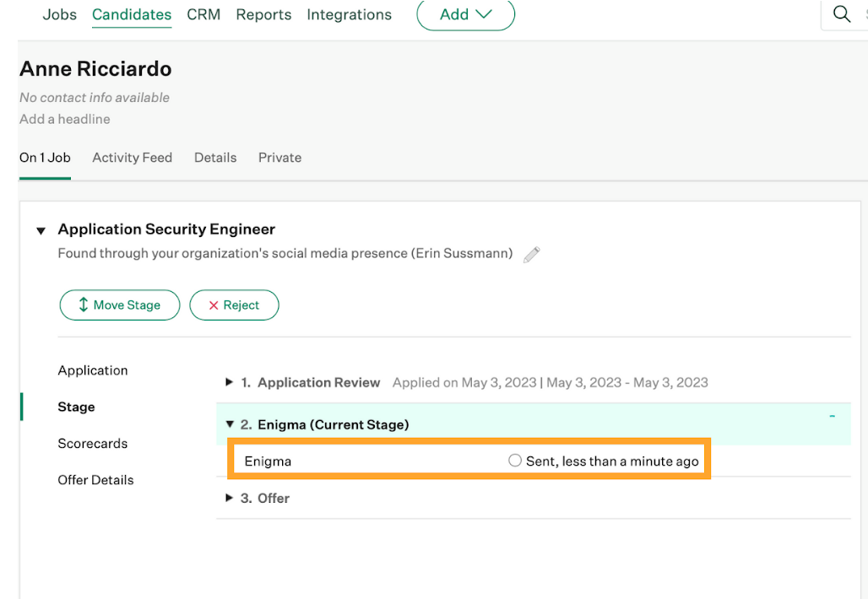Click the Move Stage button
The image size is (868, 599).
coord(119,305)
